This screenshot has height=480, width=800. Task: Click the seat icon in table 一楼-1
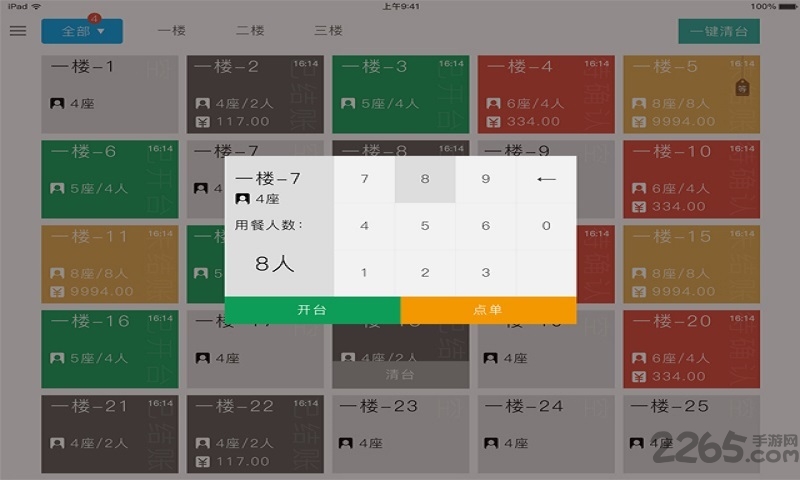pyautogui.click(x=57, y=103)
